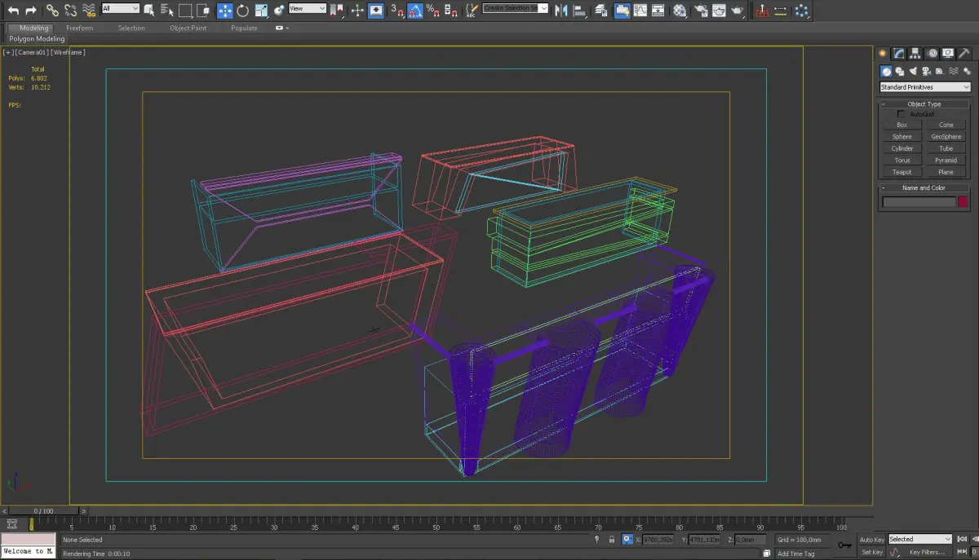The width and height of the screenshot is (979, 560).
Task: Activate the Select and Link tool
Action: (52, 11)
